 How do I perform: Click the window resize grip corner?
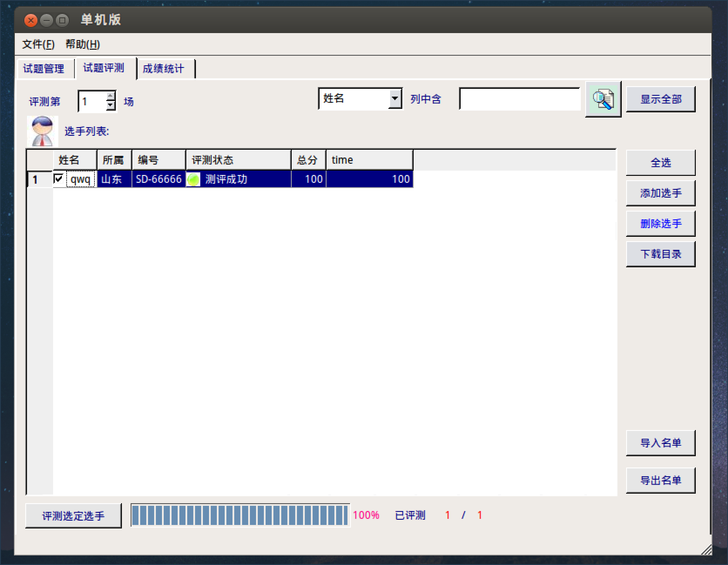pos(706,550)
